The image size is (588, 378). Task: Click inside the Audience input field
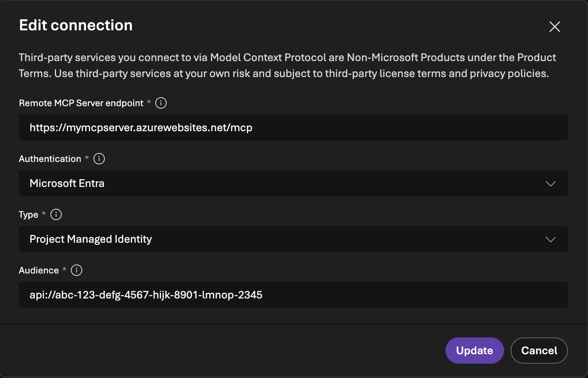[293, 295]
